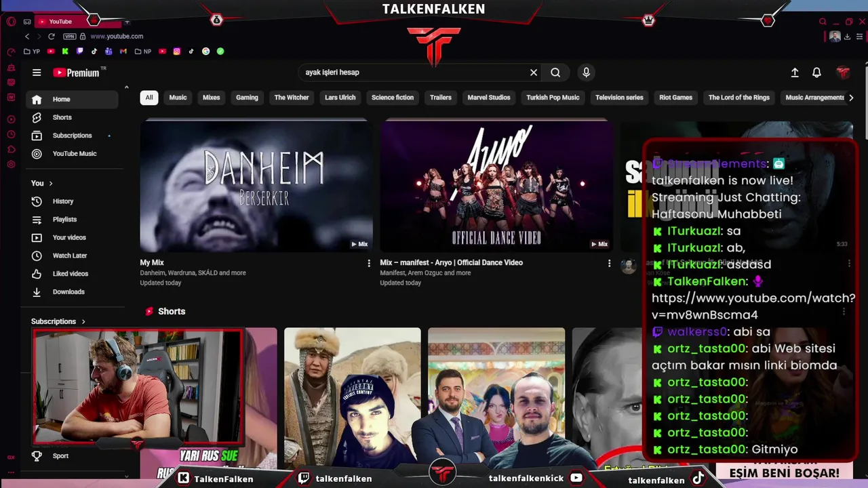Viewport: 868px width, 488px height.
Task: Select the 'Mixes' filter chip
Action: click(212, 98)
